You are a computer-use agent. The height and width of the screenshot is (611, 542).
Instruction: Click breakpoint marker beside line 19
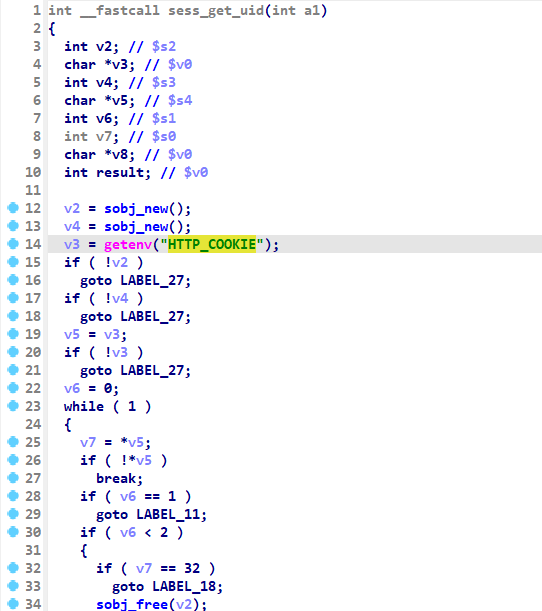(13, 334)
